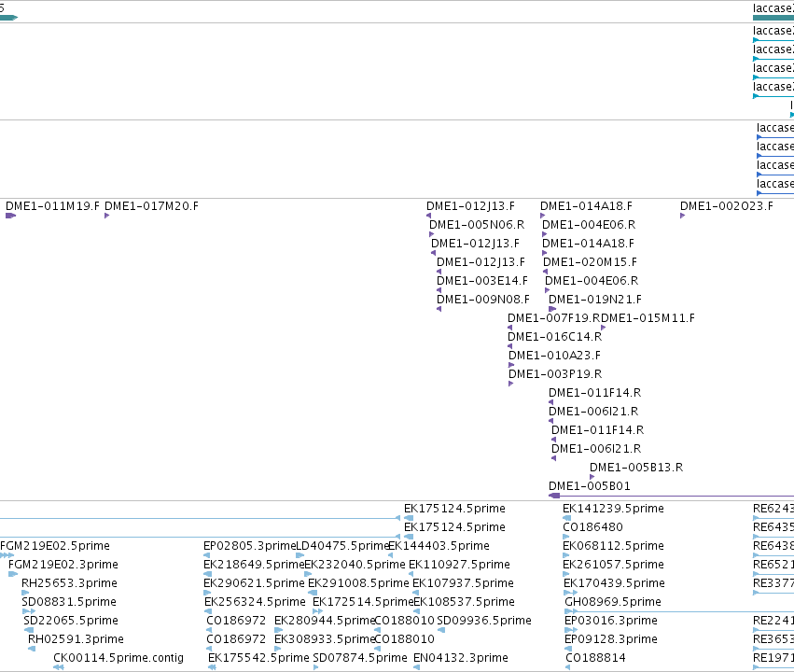Click the EP03016.3prime label

click(611, 621)
